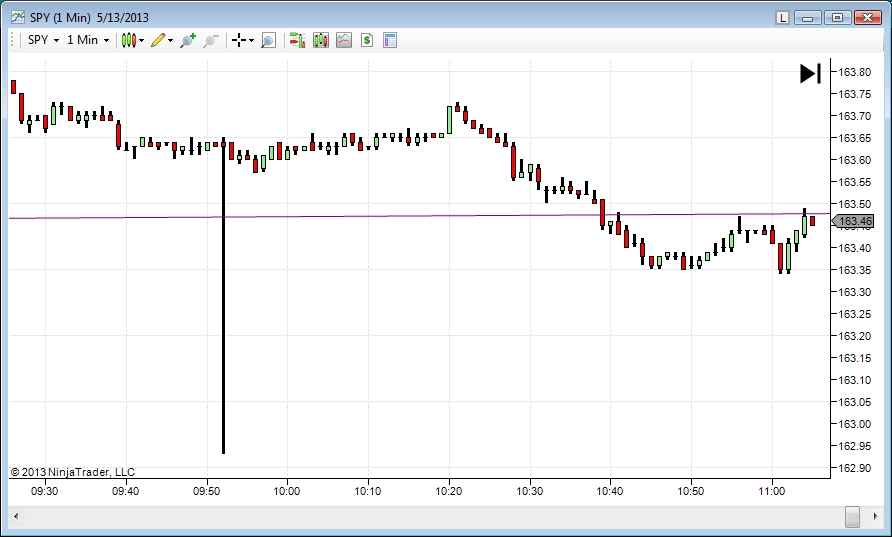The height and width of the screenshot is (537, 892).
Task: Minimize the SPY chart window
Action: [x=808, y=18]
